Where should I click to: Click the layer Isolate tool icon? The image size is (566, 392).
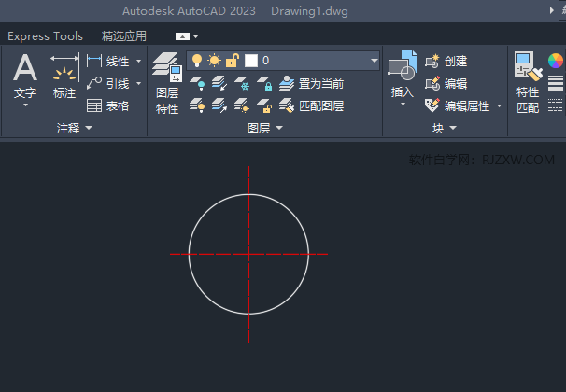[219, 83]
